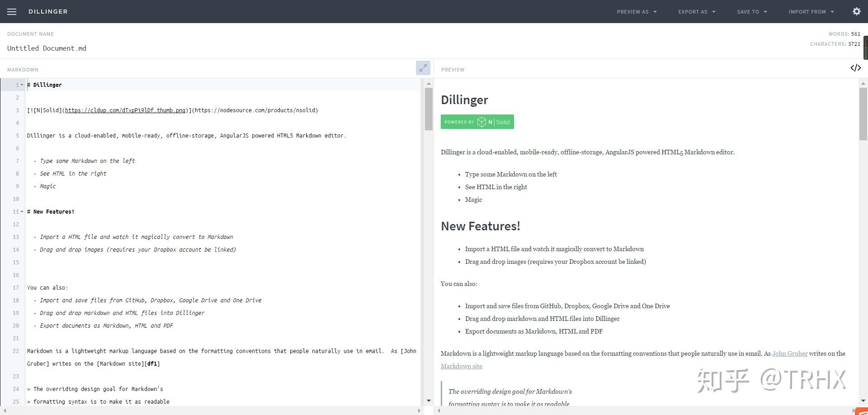The image size is (868, 415).
Task: Click line number 22 in the gutter
Action: pyautogui.click(x=16, y=351)
